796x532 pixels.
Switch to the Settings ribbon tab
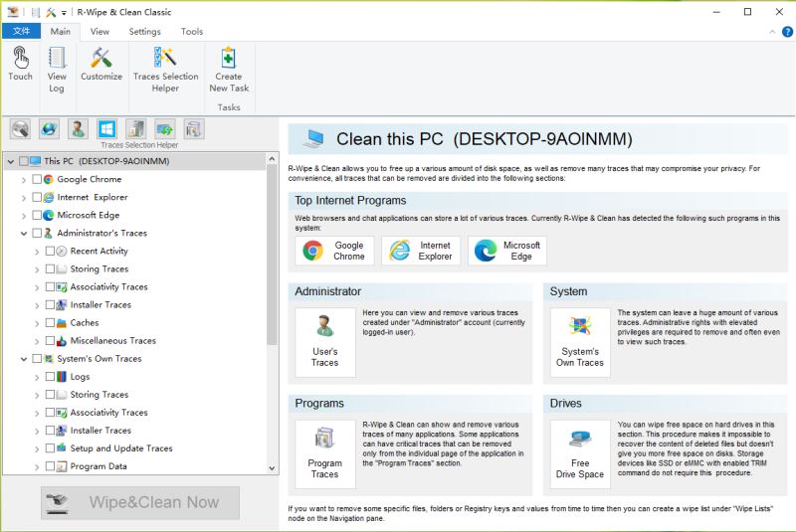[x=144, y=32]
